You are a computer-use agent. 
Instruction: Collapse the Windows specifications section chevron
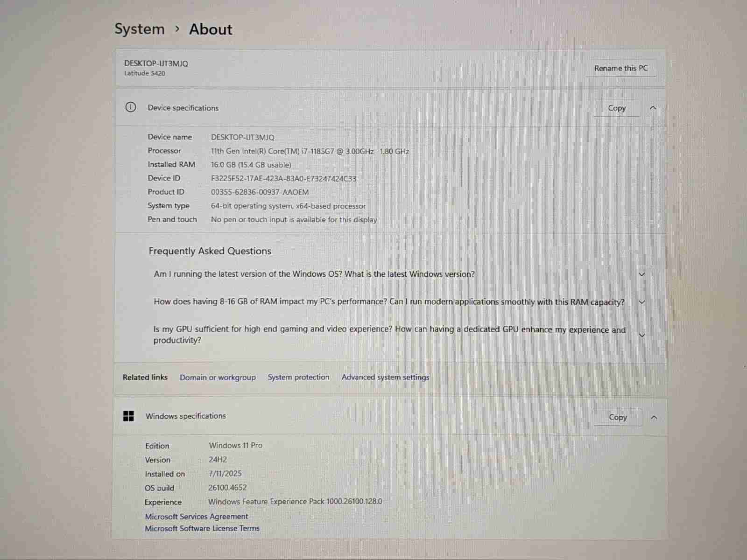(x=654, y=417)
